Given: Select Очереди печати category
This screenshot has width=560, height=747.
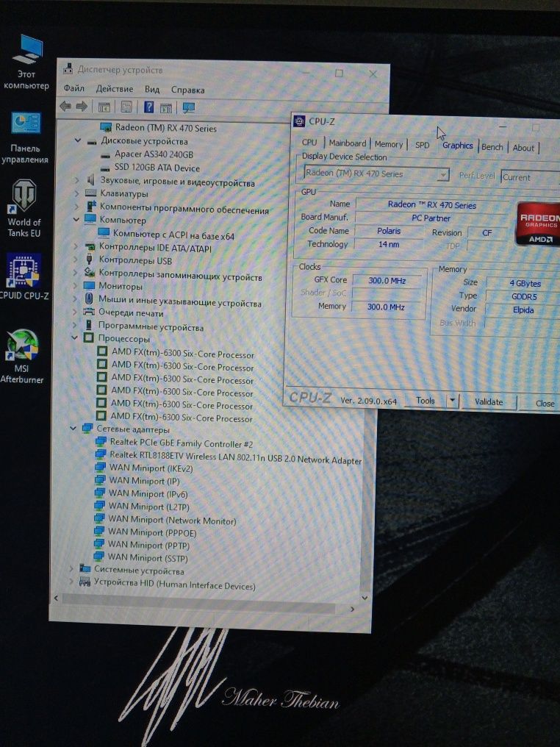Looking at the screenshot, I should [x=123, y=312].
